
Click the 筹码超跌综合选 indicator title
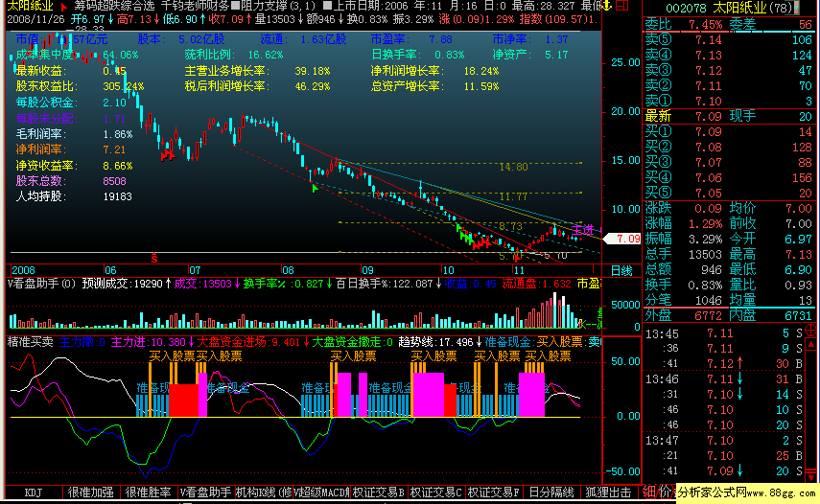[114, 7]
